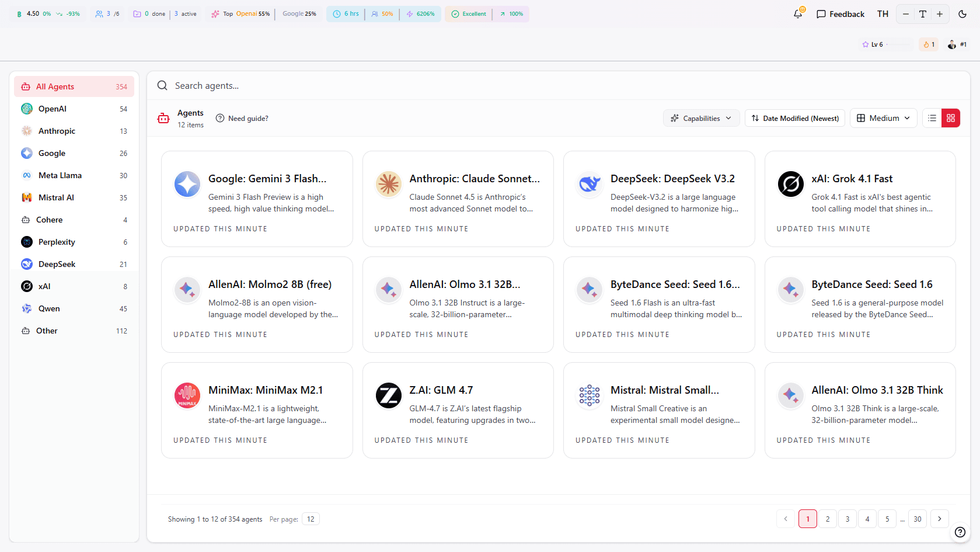Screen dimensions: 980x552
Task: Open the ByteDance Seed: Seed 1.6 card
Action: click(860, 304)
